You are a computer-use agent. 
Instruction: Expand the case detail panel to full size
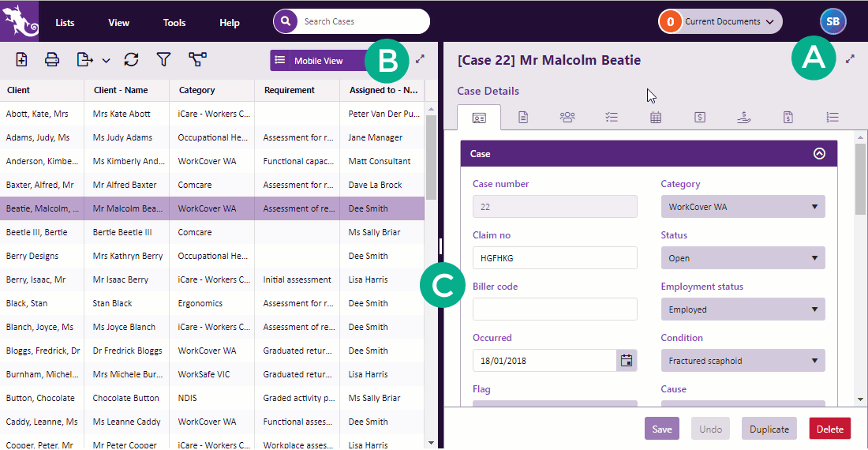click(x=850, y=59)
